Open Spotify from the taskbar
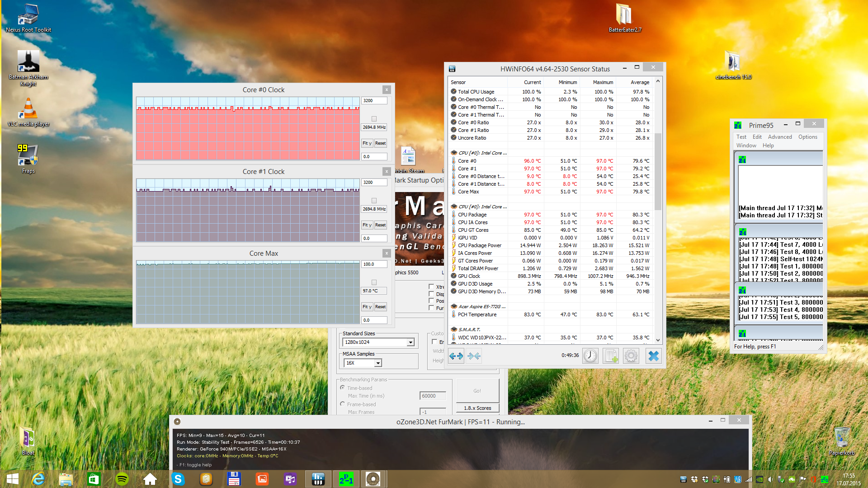The image size is (868, 488). [x=122, y=479]
